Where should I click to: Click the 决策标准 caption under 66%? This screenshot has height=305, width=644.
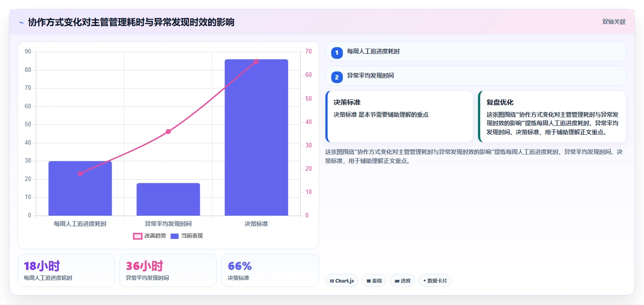238,278
